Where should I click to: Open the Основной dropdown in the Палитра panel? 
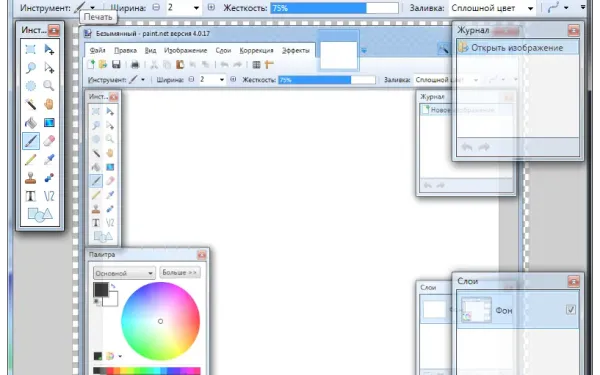pyautogui.click(x=124, y=273)
